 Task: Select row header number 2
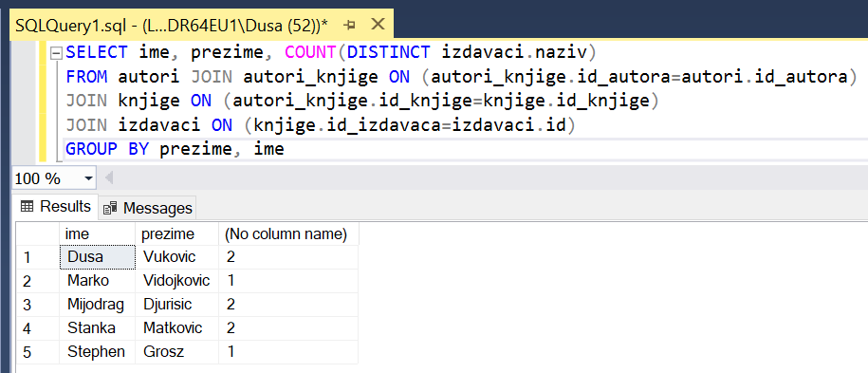tap(38, 282)
